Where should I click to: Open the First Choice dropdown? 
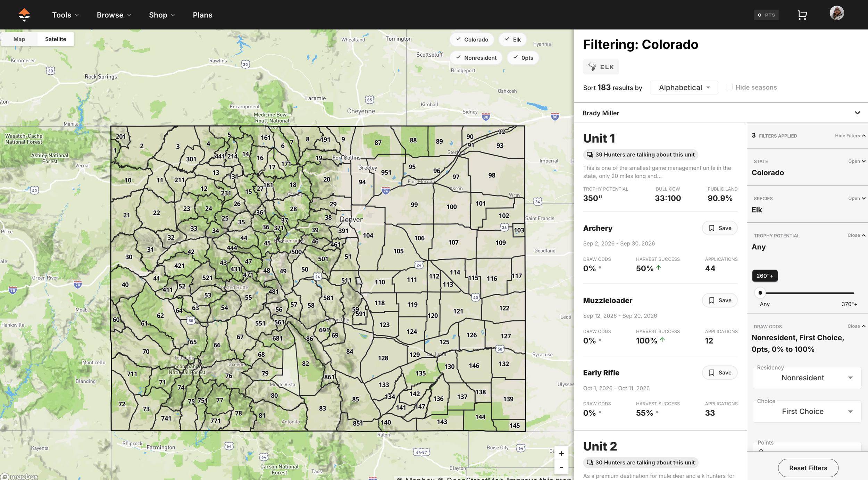coord(807,412)
